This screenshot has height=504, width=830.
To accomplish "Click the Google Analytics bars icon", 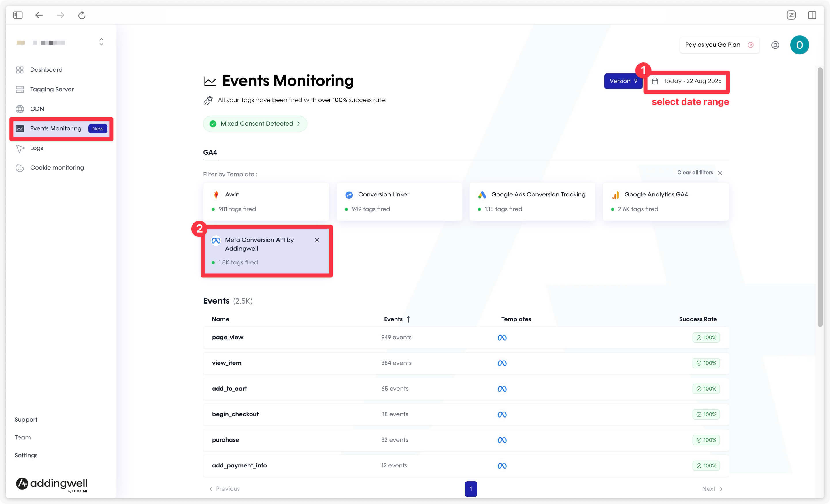I will (x=615, y=195).
